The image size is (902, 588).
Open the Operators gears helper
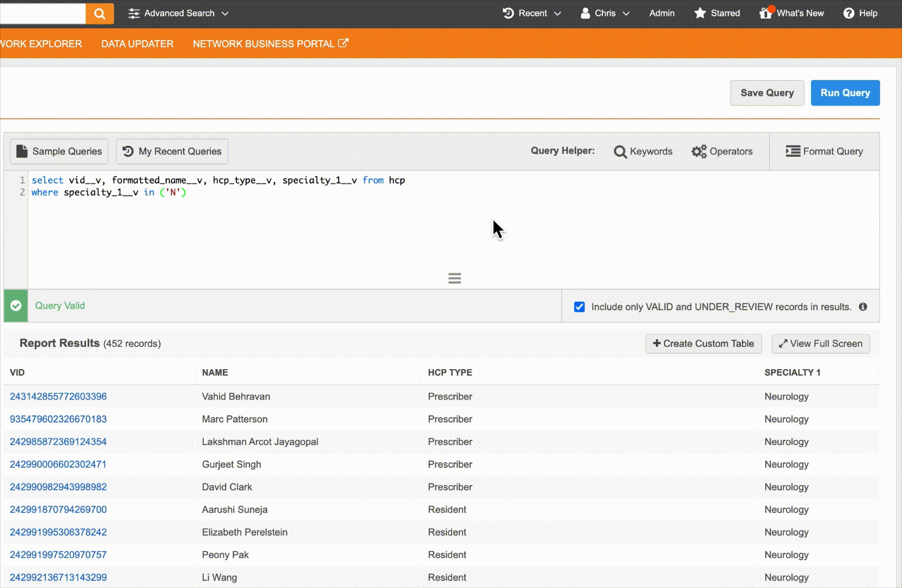point(699,151)
